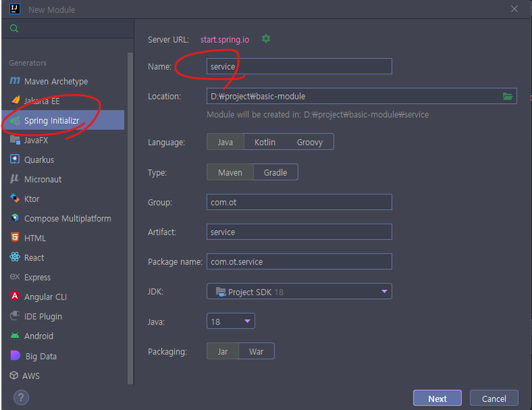532x410 pixels.
Task: Click the Package name field
Action: click(x=299, y=261)
